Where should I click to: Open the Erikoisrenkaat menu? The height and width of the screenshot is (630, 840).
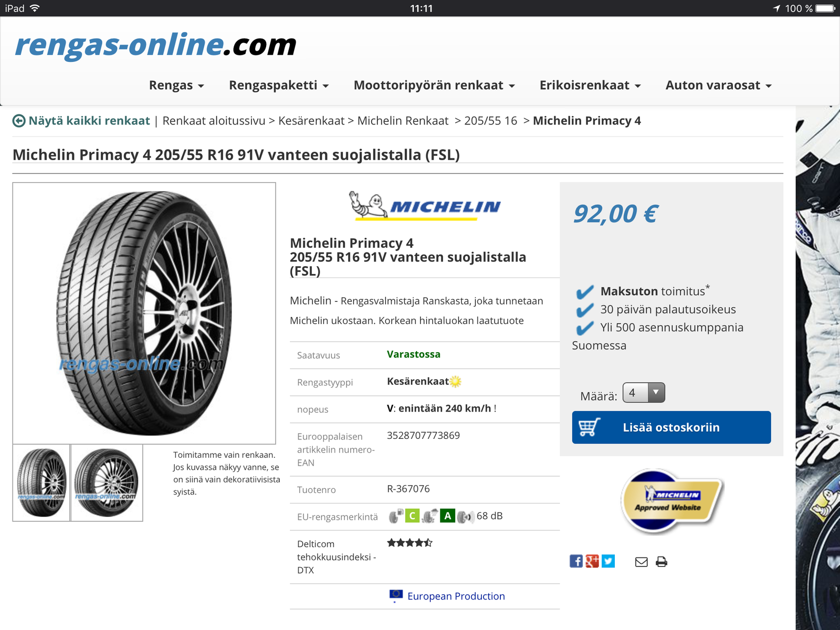point(590,86)
